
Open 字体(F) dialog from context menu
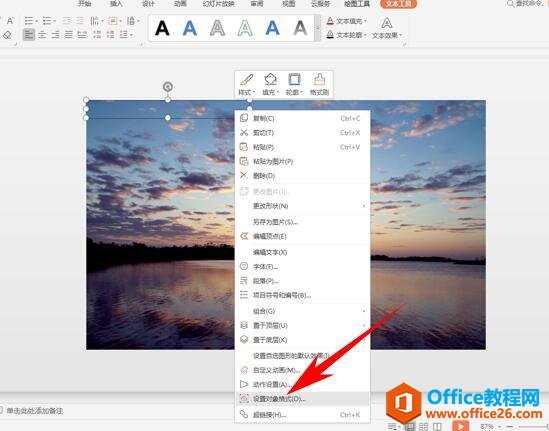(303, 266)
